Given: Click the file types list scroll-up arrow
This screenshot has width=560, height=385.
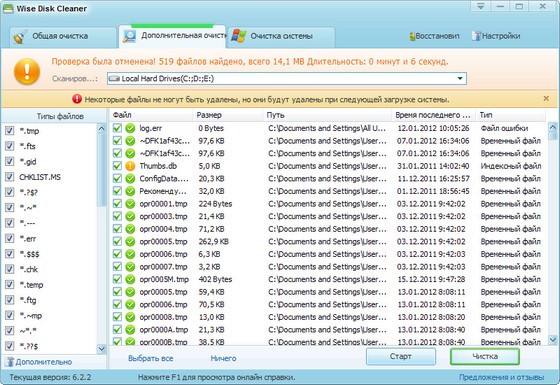Looking at the screenshot, I should tap(101, 129).
